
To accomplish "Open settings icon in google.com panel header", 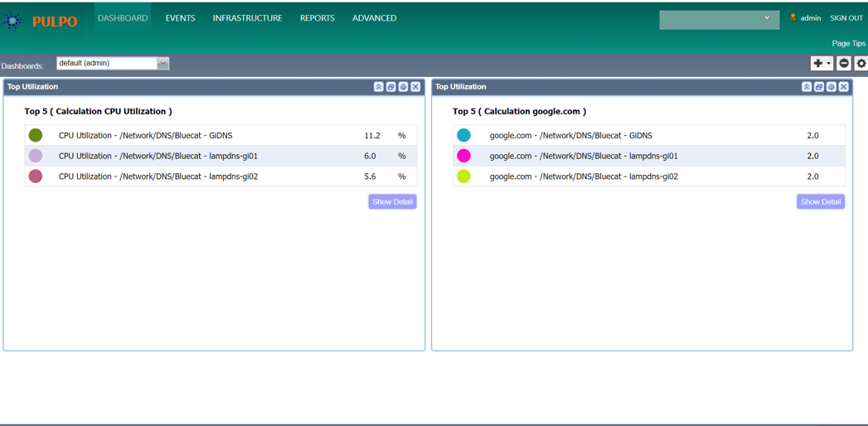I will point(831,87).
